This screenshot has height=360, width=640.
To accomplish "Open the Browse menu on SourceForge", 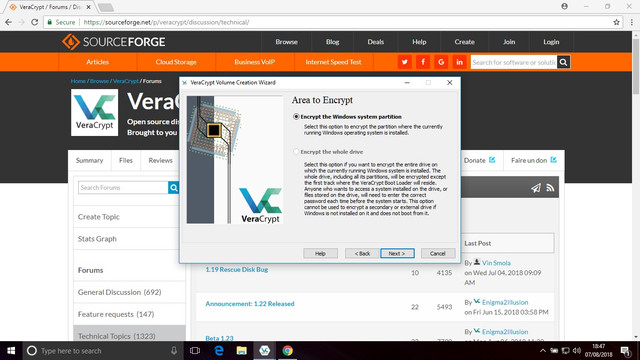I will coord(286,42).
